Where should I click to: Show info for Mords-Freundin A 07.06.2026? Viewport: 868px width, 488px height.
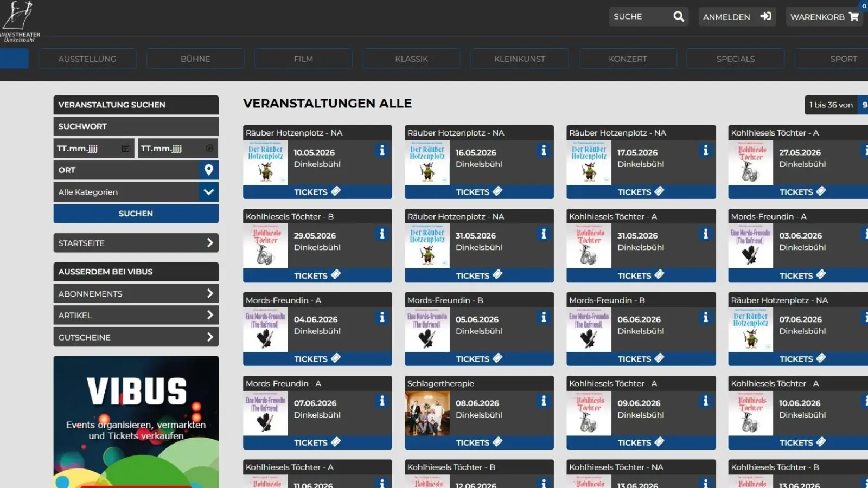point(382,401)
